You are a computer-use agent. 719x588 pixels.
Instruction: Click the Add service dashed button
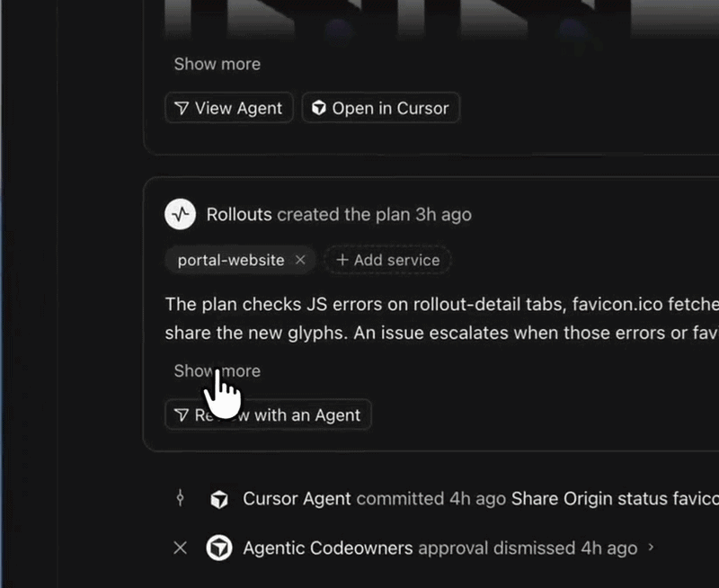[387, 260]
